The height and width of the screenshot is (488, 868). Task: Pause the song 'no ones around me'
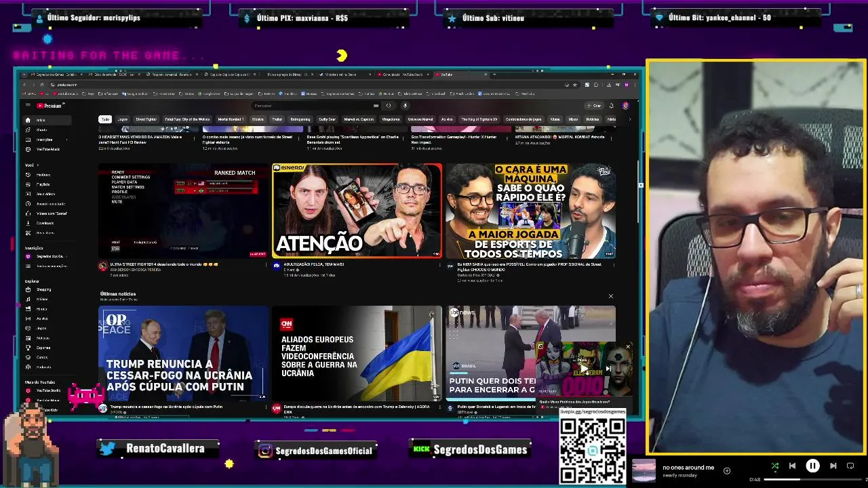pyautogui.click(x=812, y=466)
